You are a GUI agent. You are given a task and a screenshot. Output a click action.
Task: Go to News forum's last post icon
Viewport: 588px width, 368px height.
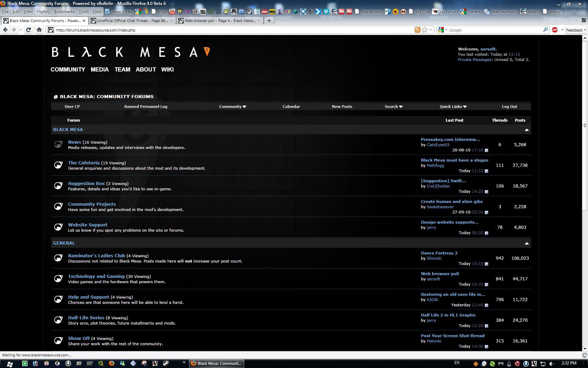coord(486,150)
